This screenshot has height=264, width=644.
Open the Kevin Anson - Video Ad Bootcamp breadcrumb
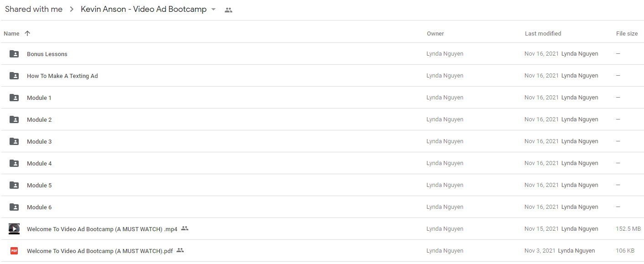coord(144,9)
